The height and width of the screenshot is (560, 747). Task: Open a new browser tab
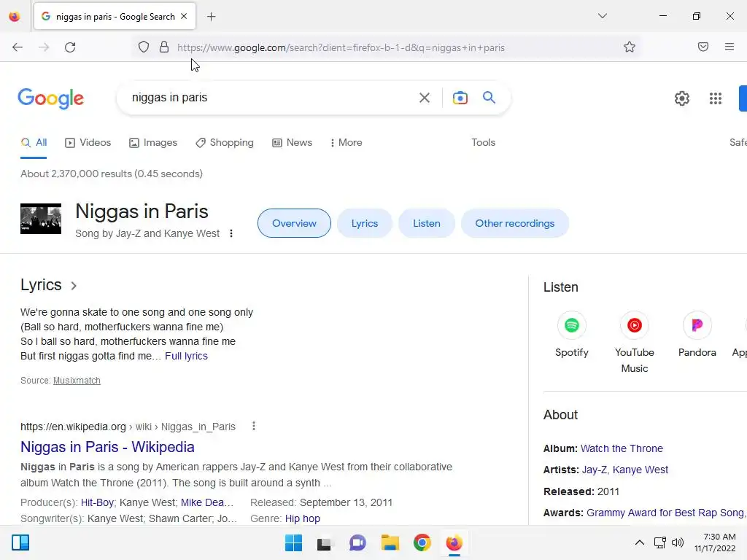(x=212, y=17)
